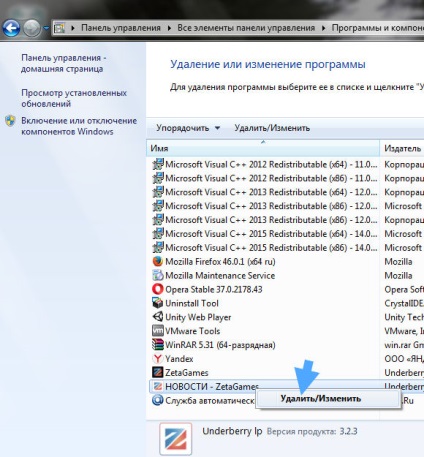Click the Underberry lp logo in details pane
The image size is (424, 457).
(x=176, y=439)
